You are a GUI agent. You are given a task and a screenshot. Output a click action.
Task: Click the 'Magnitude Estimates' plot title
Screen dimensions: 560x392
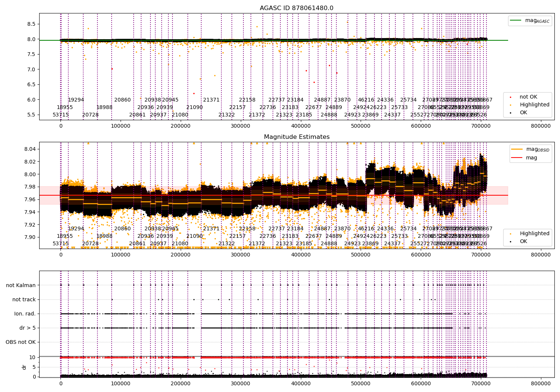pyautogui.click(x=296, y=137)
